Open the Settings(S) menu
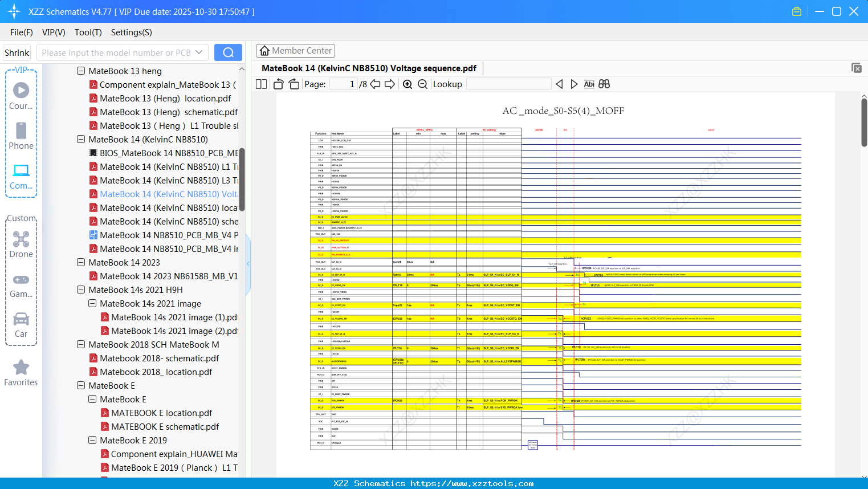 pyautogui.click(x=131, y=32)
